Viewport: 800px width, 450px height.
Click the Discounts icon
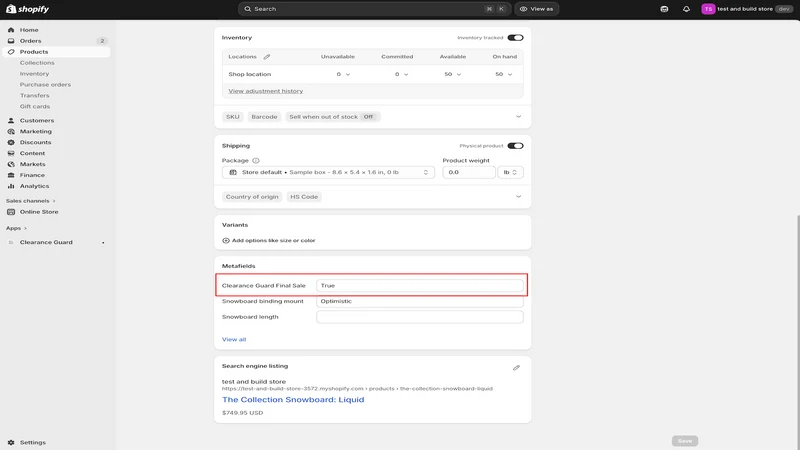(11, 142)
